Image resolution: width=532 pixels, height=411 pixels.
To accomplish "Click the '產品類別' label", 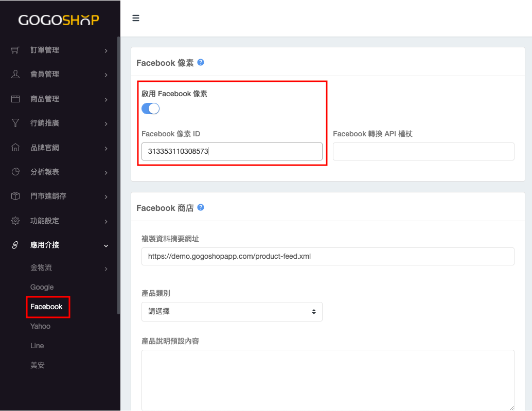I will [156, 293].
